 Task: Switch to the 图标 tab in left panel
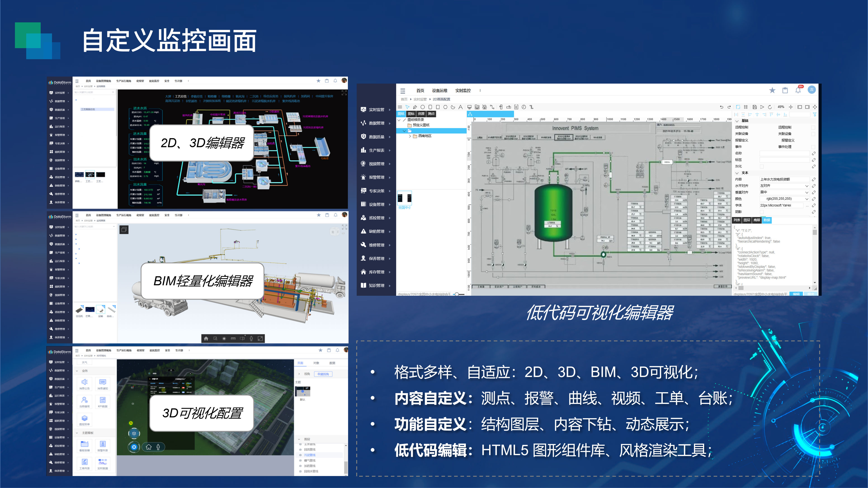(411, 114)
